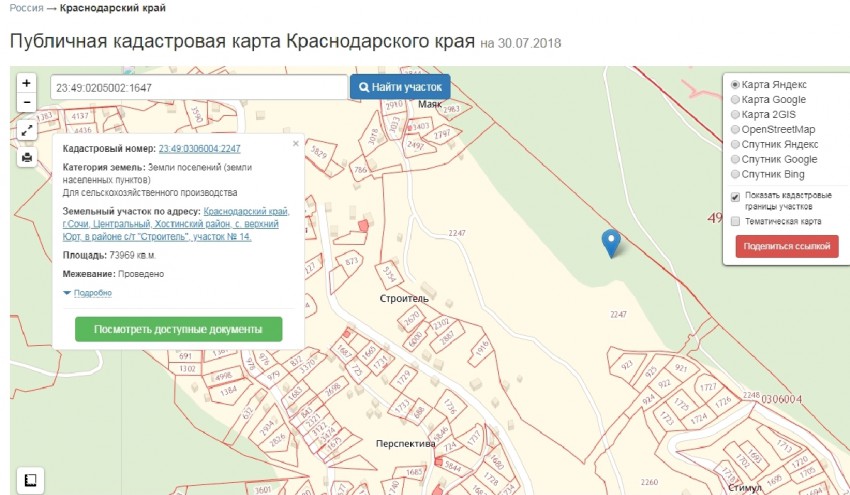Enable Тематическая карта checkbox
The image size is (850, 495).
[736, 221]
